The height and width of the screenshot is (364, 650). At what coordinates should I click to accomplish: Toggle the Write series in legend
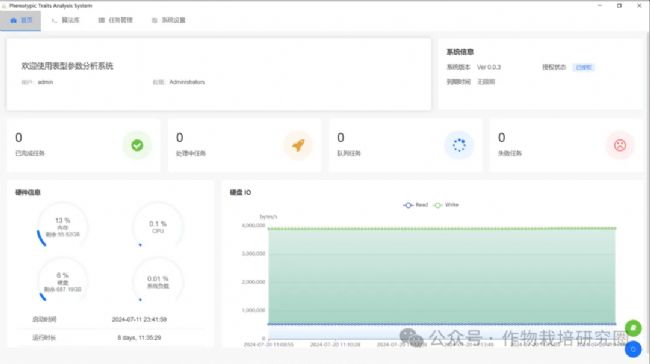pos(446,205)
